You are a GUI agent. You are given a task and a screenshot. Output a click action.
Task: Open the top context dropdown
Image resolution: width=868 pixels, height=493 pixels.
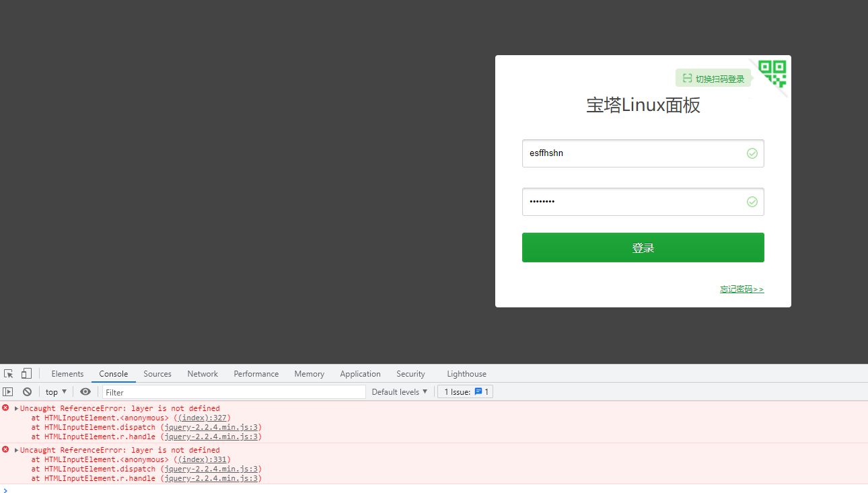(x=56, y=391)
